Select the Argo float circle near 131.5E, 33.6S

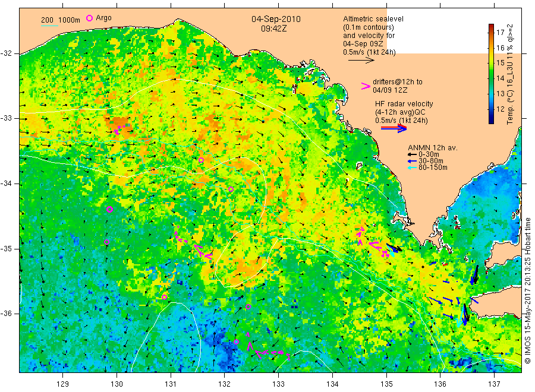click(x=202, y=160)
